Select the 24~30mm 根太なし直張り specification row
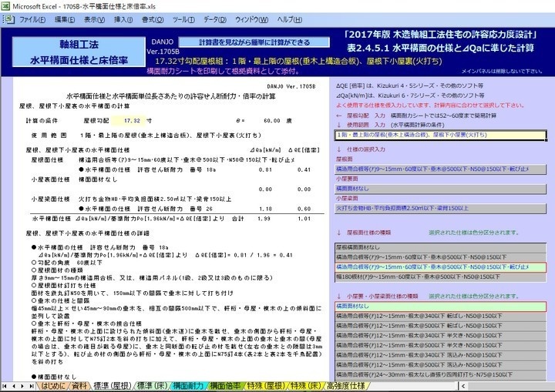The height and width of the screenshot is (392, 555). pyautogui.click(x=440, y=374)
